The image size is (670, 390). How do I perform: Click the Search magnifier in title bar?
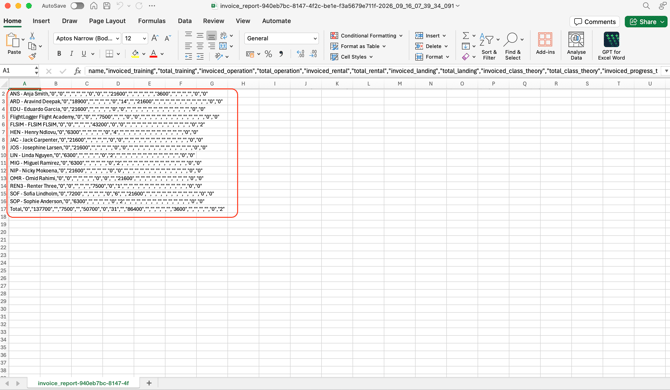coord(646,6)
